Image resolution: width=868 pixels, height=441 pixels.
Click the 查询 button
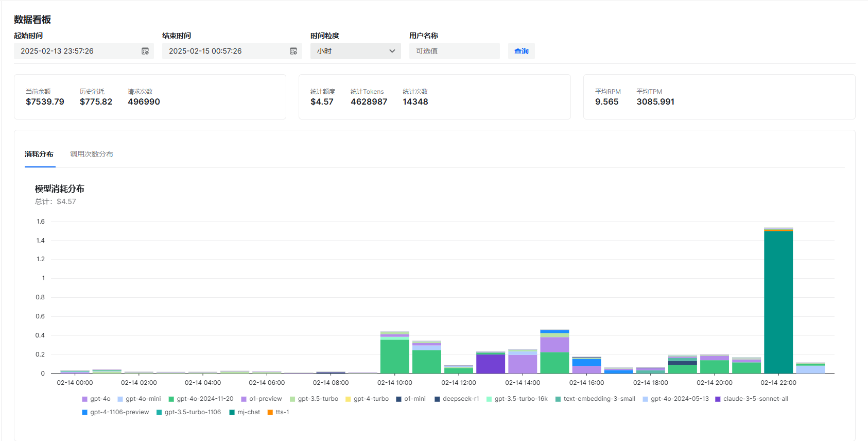(x=521, y=51)
